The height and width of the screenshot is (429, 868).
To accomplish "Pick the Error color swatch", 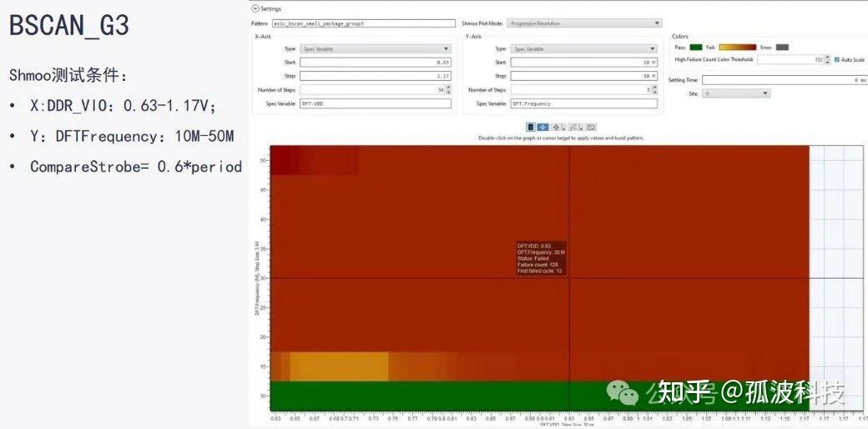I will (x=782, y=48).
